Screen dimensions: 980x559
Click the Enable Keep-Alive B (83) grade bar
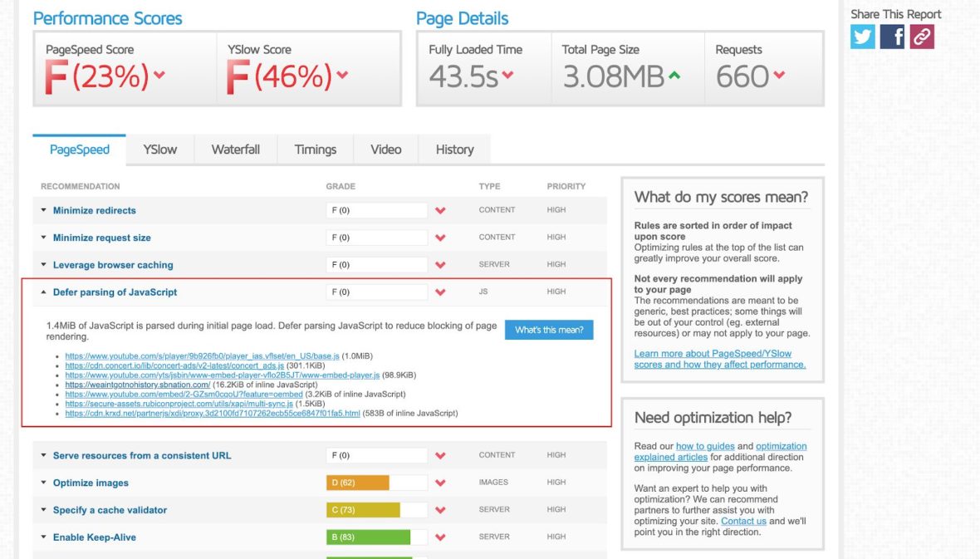368,537
